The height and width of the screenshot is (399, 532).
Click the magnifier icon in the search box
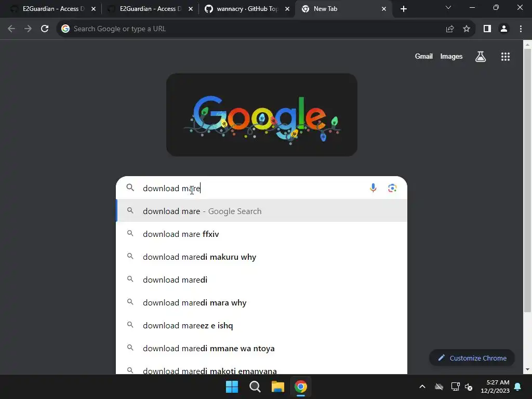pos(130,188)
